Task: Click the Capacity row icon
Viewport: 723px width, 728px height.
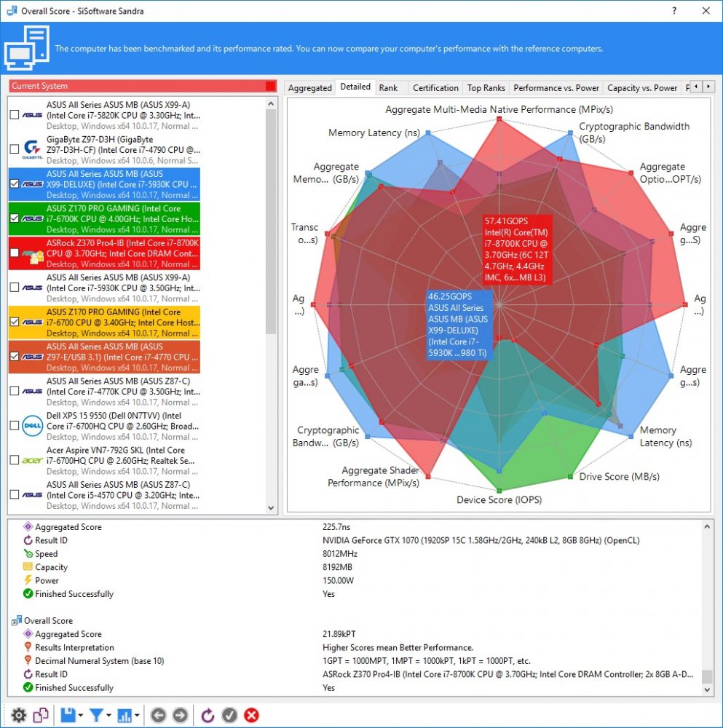Action: coord(28,567)
